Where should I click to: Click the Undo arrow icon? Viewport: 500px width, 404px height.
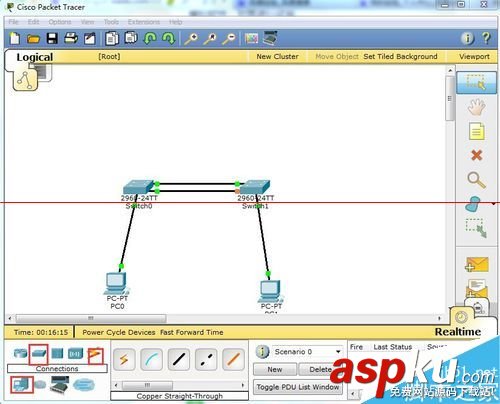pos(150,39)
